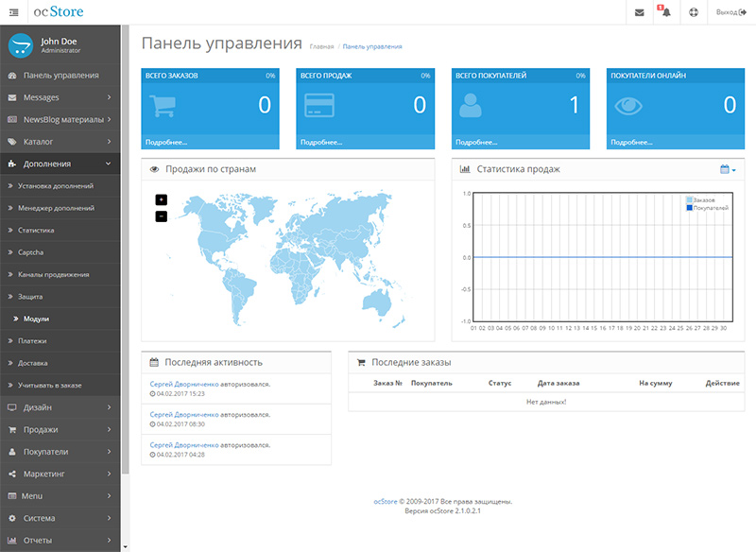Click the Заказов legend color swatch
The image size is (756, 552).
[x=689, y=200]
